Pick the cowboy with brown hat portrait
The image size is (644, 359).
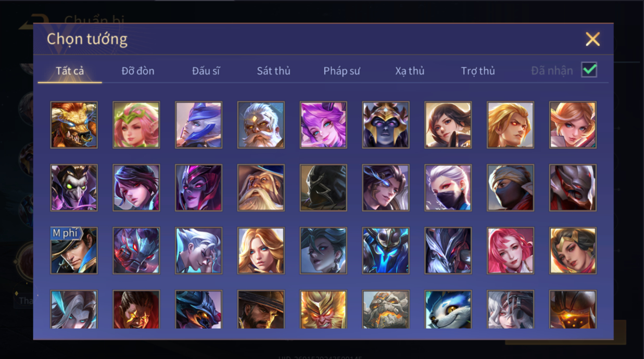[261, 310]
